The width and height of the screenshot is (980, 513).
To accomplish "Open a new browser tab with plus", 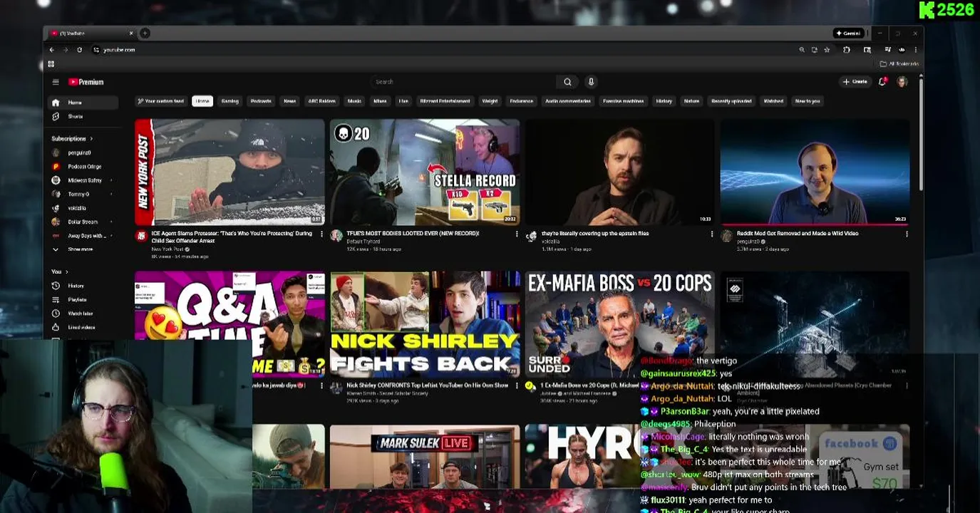I will (145, 33).
